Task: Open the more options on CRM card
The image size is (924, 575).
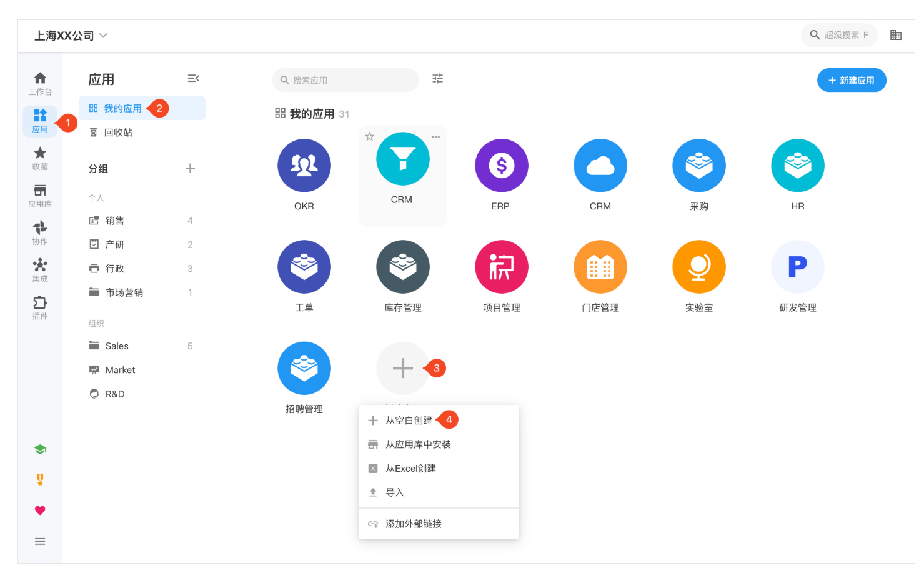Action: pos(435,137)
